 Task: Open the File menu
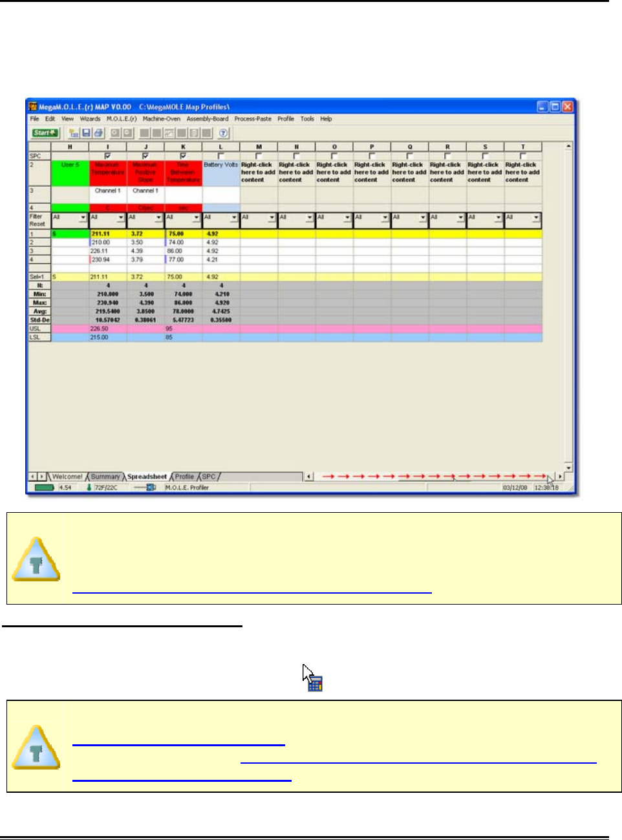(34, 119)
